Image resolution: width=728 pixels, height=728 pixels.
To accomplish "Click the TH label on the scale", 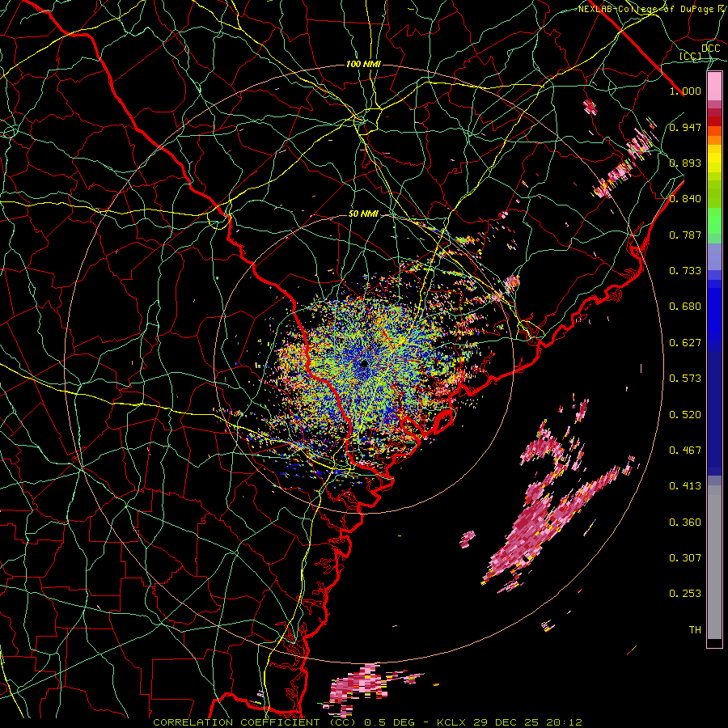I will (695, 630).
